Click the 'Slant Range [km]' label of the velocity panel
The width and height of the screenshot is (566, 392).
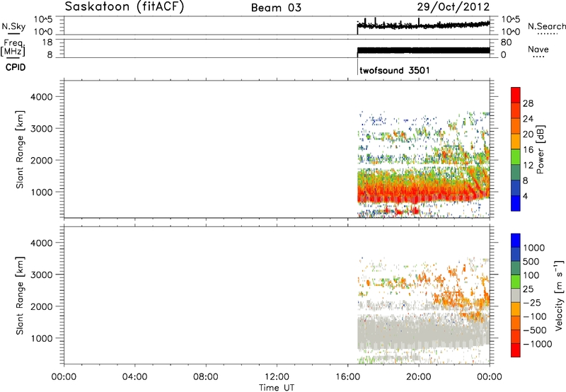click(20, 295)
